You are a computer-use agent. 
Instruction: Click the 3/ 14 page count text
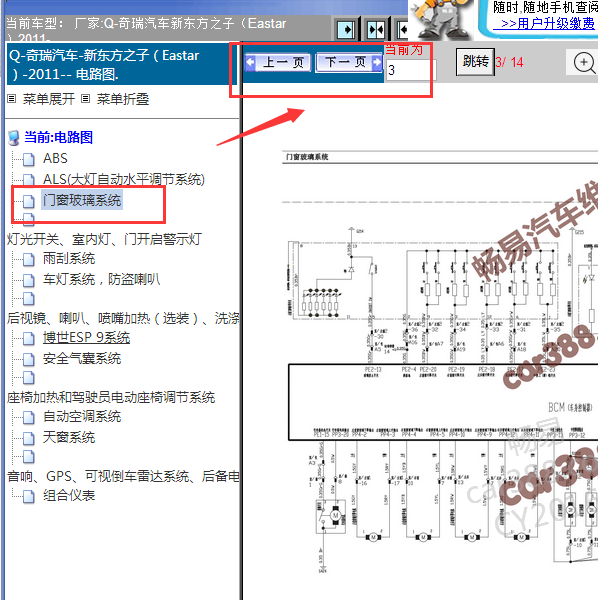point(510,62)
